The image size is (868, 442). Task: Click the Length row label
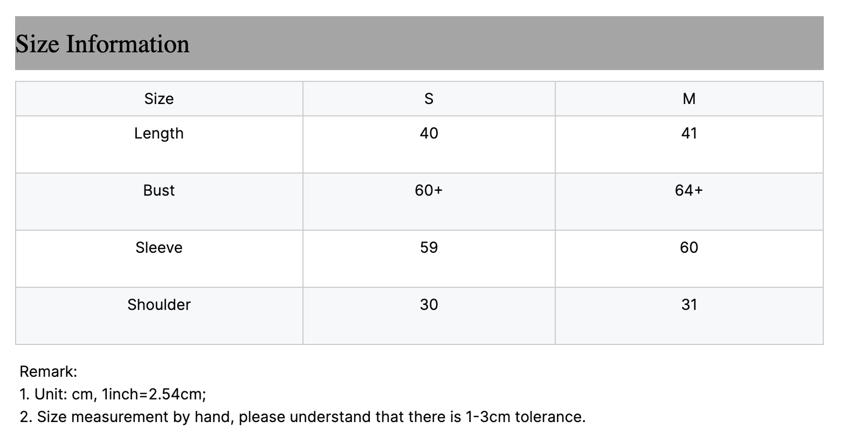click(x=159, y=133)
